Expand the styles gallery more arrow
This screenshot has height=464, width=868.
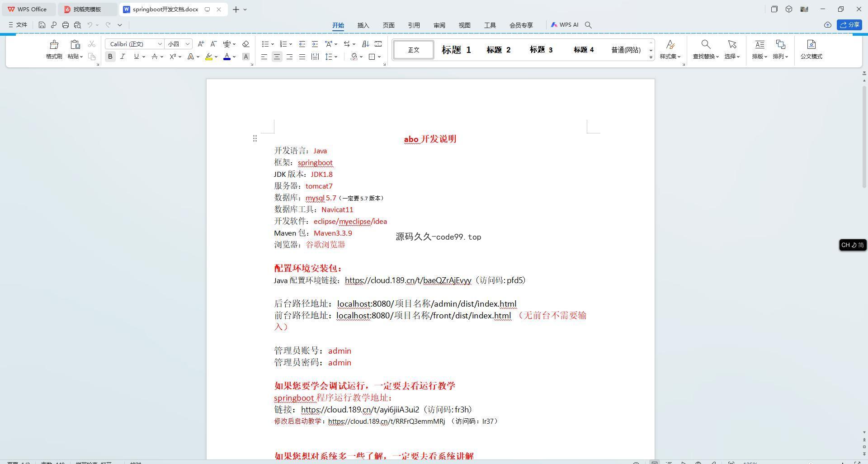pos(651,57)
